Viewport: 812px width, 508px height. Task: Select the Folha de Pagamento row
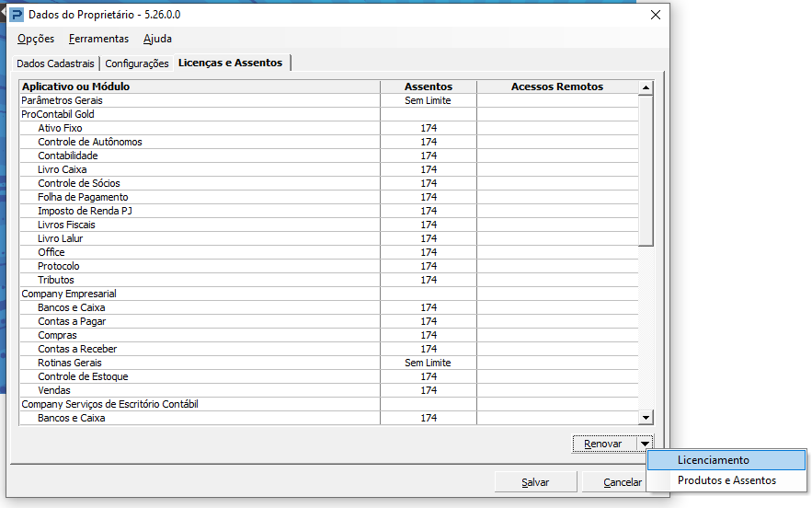point(329,197)
